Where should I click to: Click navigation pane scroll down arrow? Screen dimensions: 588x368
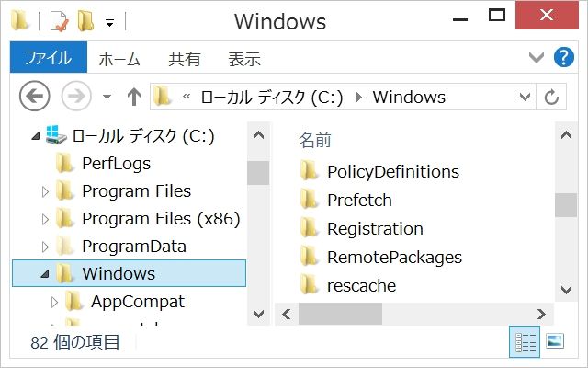tap(258, 313)
